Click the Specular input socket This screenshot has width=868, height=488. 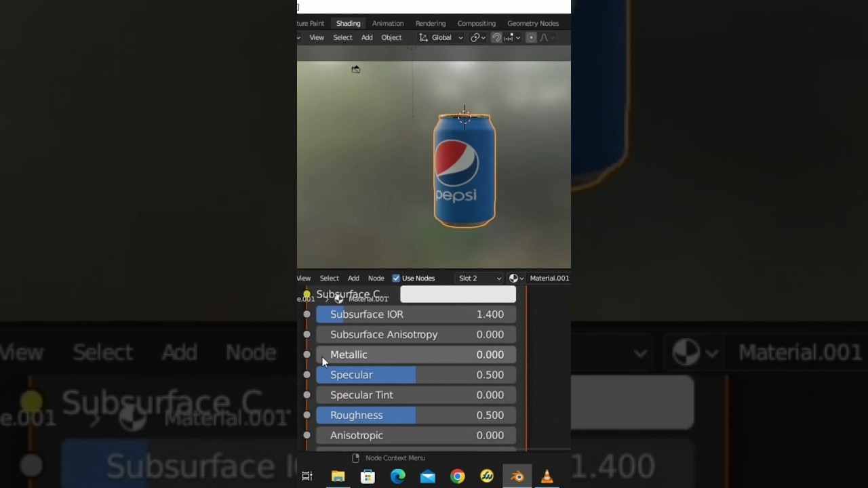click(x=307, y=375)
